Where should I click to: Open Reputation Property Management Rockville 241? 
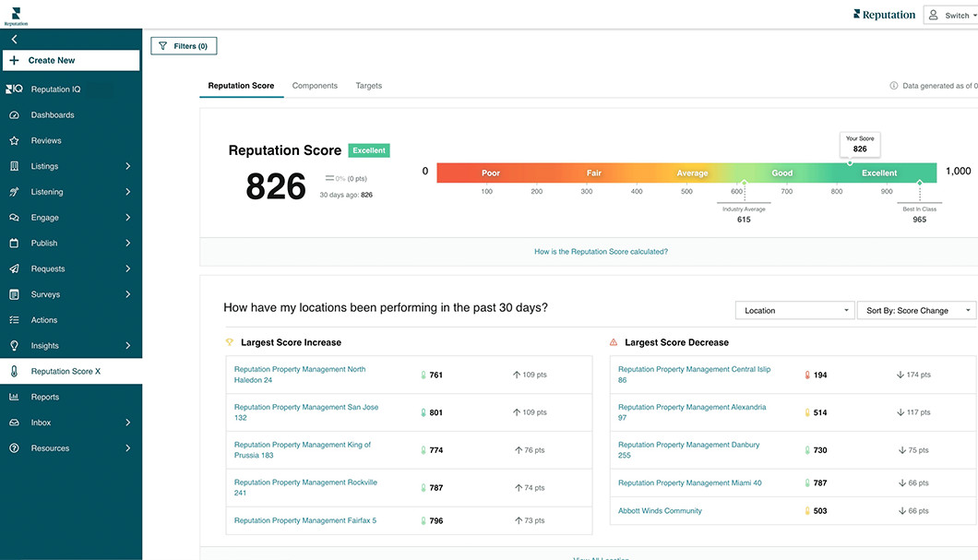tap(305, 487)
